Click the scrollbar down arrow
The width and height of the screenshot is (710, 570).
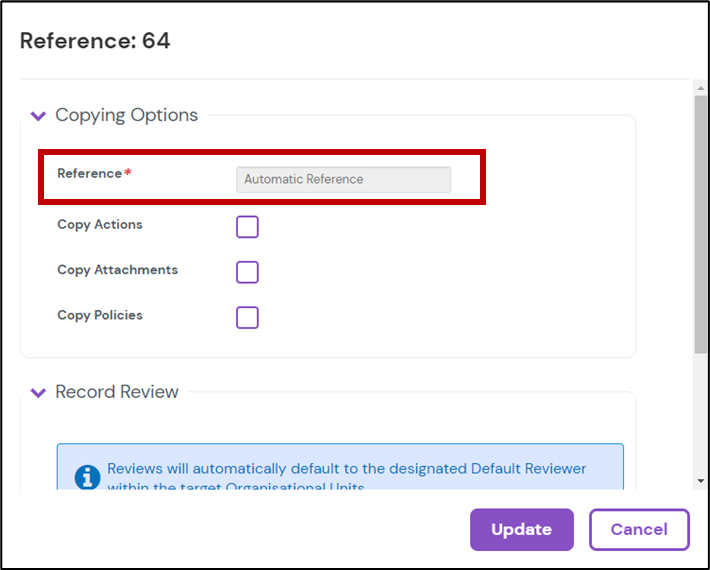click(701, 481)
